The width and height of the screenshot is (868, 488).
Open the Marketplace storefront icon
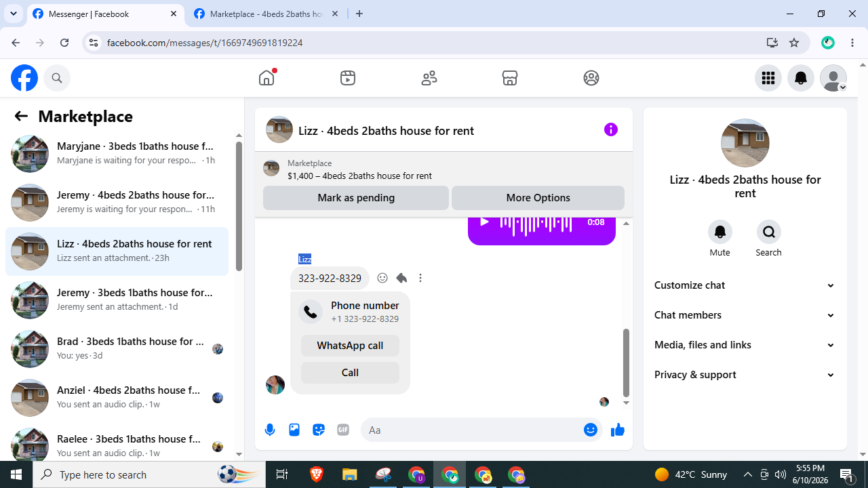tap(510, 78)
